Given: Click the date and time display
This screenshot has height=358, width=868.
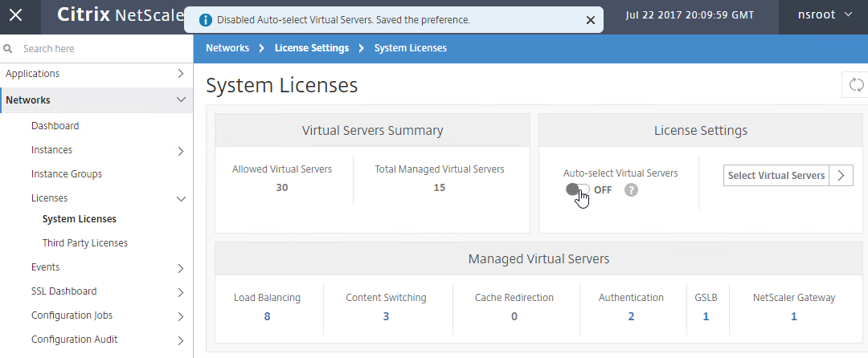Looking at the screenshot, I should [x=690, y=15].
